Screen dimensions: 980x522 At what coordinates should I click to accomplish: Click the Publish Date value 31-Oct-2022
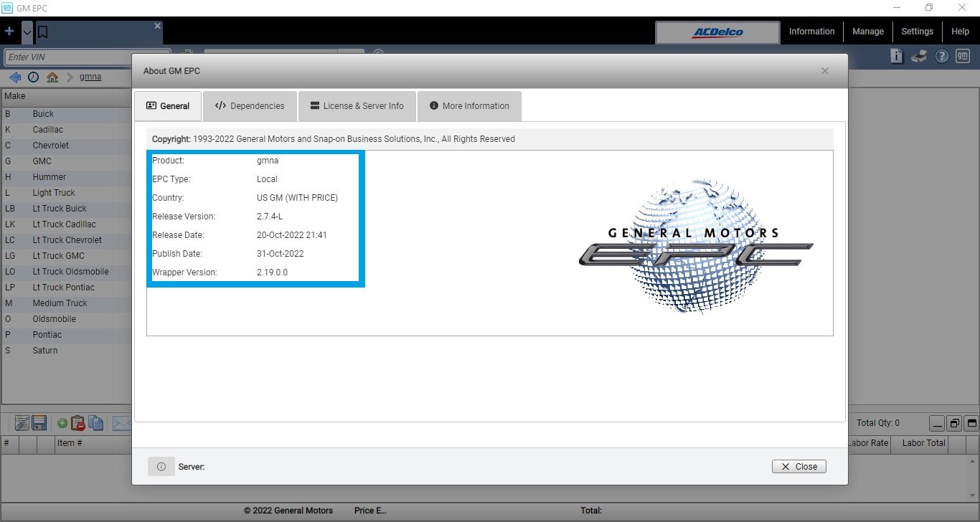click(x=281, y=254)
